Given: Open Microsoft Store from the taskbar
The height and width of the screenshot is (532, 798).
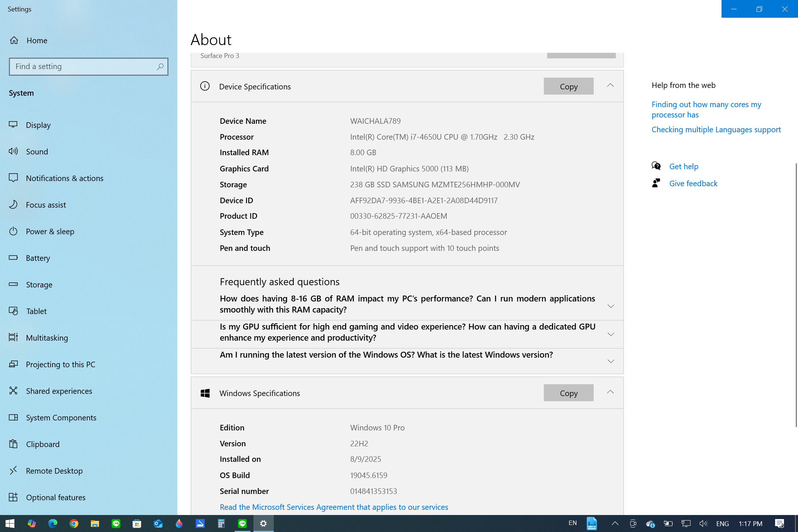Looking at the screenshot, I should coord(137,524).
